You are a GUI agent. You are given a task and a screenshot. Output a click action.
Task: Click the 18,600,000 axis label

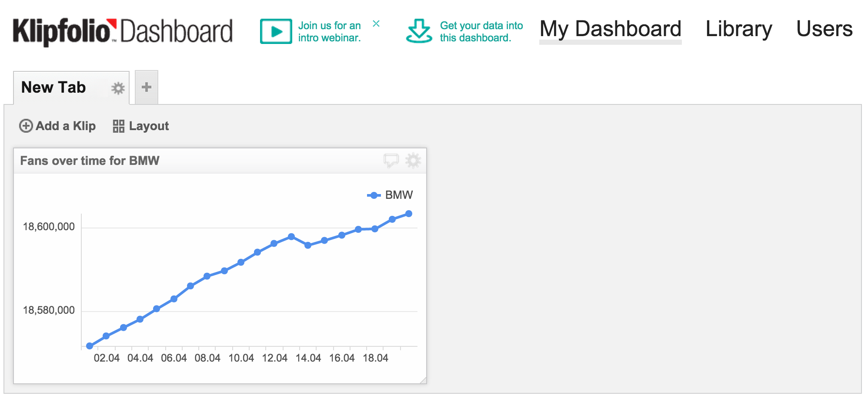(49, 227)
